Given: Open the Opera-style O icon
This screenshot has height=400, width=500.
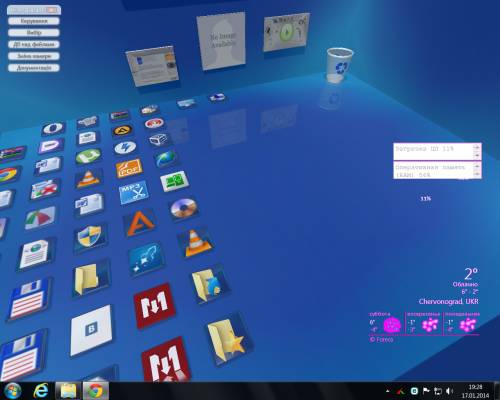Looking at the screenshot, I should (x=53, y=128).
